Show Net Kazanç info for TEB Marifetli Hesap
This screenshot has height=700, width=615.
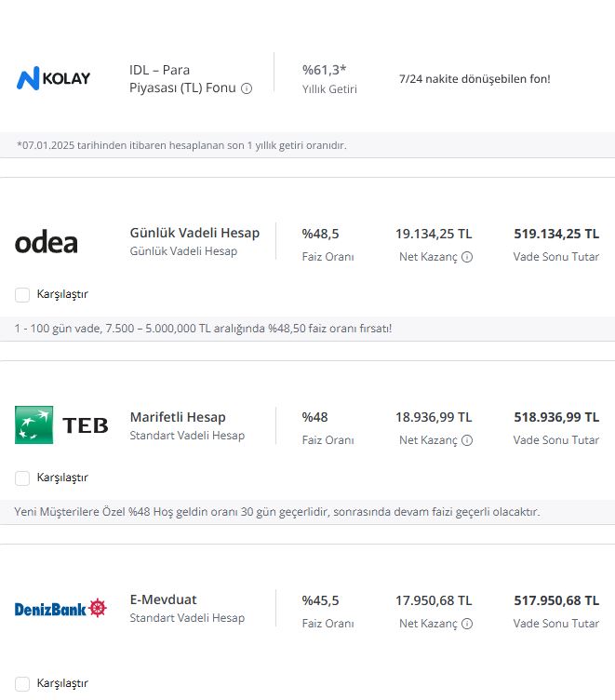467,440
